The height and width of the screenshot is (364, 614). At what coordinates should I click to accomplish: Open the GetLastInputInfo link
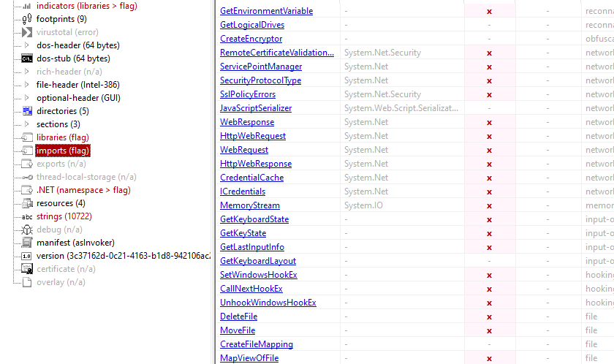(251, 247)
